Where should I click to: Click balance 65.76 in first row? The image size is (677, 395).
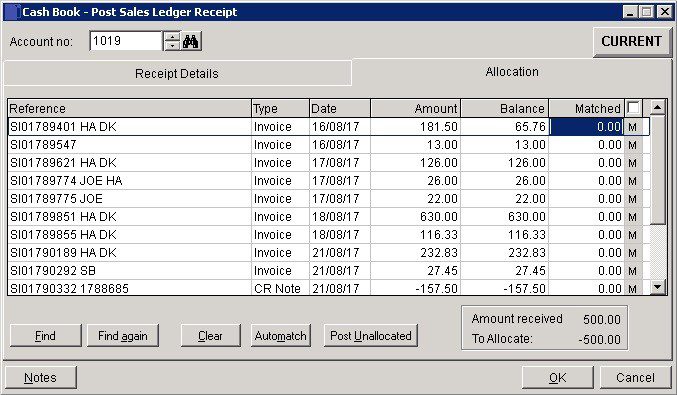505,127
